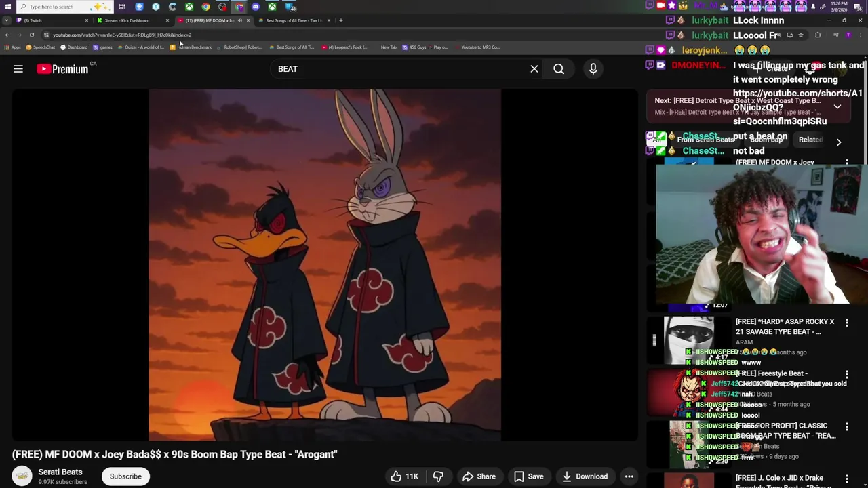Open the Serati Beats channel avatar
This screenshot has height=488, width=868.
coord(22,476)
